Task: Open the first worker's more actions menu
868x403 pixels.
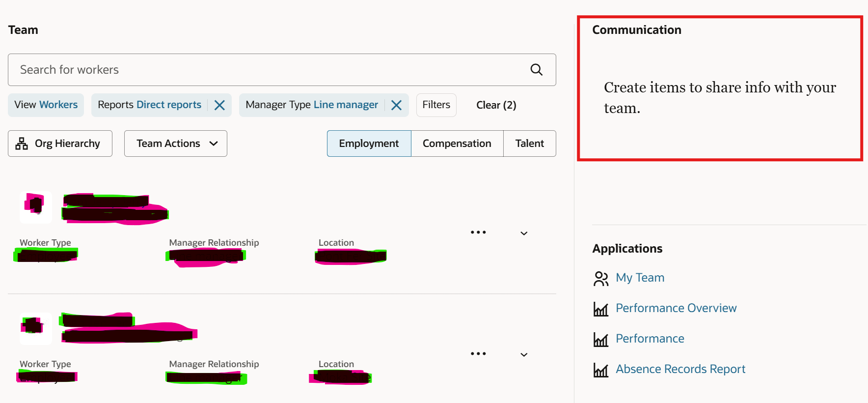Action: pyautogui.click(x=478, y=232)
